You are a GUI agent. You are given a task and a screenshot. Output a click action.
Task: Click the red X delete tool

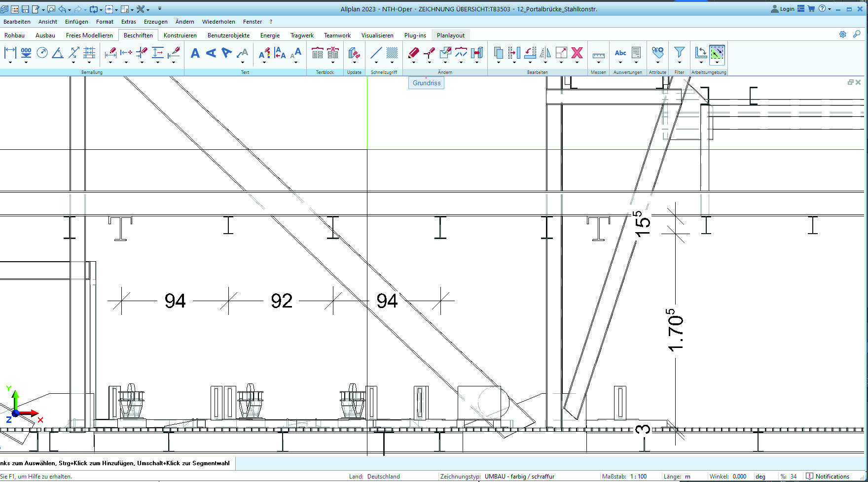click(577, 53)
